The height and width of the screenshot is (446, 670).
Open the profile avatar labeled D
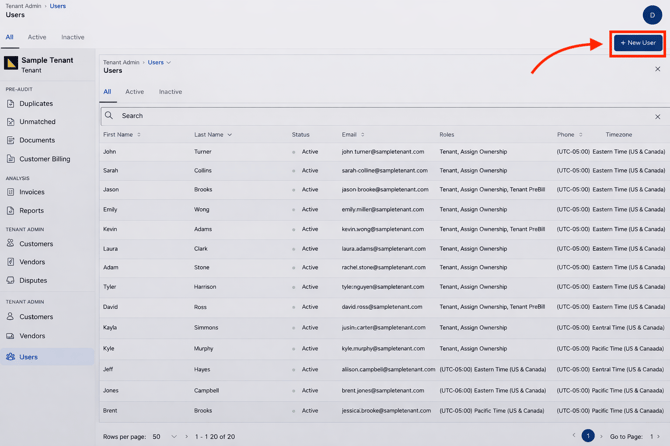point(652,14)
